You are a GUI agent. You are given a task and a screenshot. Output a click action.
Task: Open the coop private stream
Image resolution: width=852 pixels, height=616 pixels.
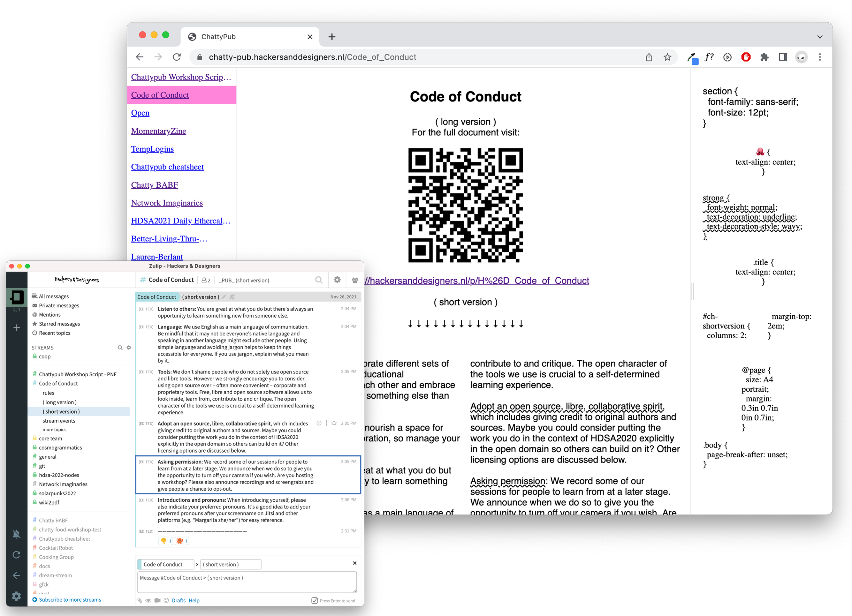point(44,357)
